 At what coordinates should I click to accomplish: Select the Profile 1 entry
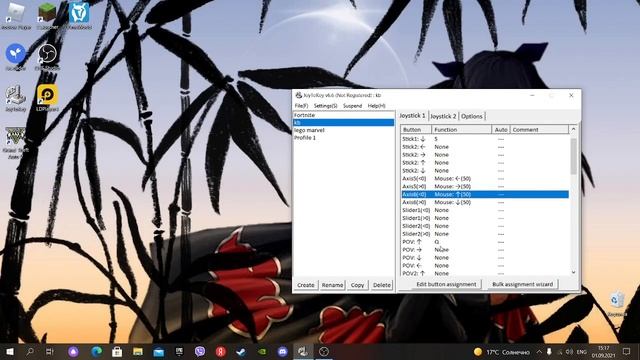point(344,138)
